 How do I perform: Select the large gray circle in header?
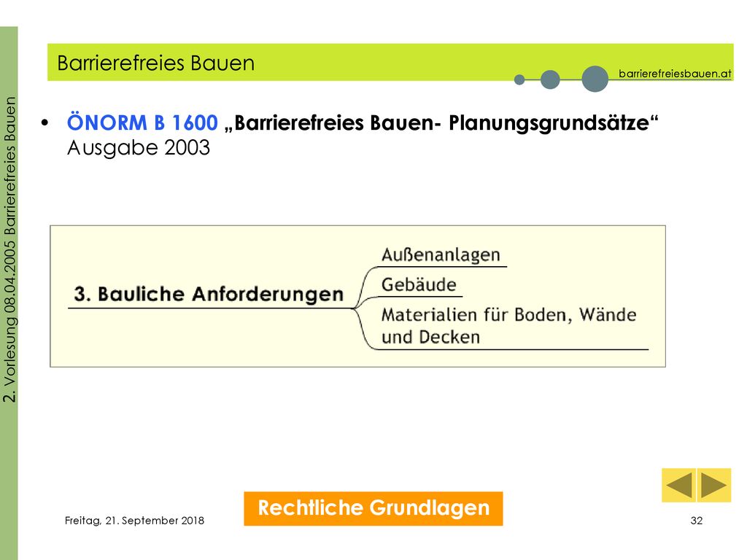click(595, 79)
